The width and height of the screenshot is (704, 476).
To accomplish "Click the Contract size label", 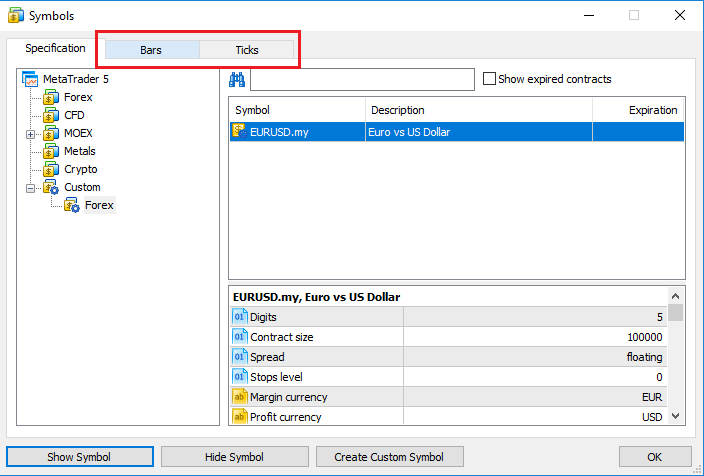I will click(x=282, y=337).
